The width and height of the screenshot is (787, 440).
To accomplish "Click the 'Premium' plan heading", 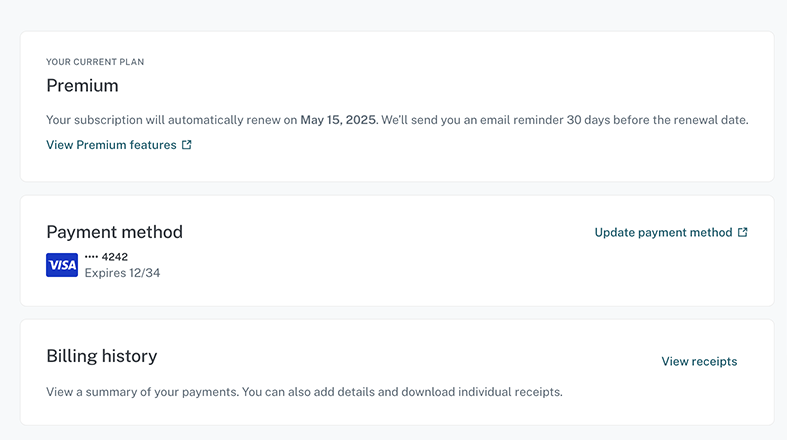I will 82,86.
